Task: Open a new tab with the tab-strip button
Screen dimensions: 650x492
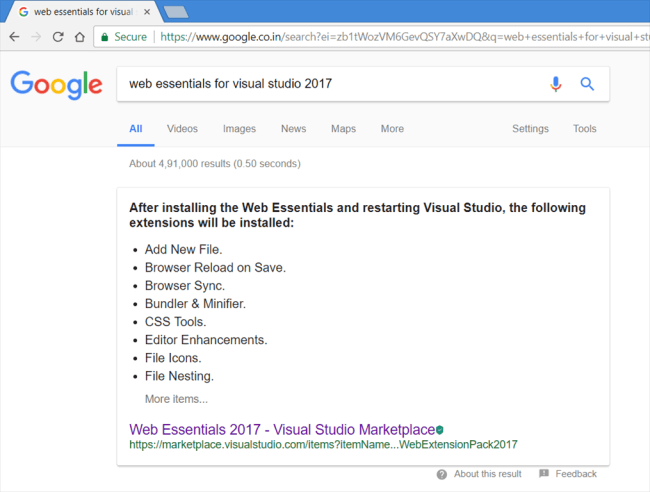Action: 176,12
